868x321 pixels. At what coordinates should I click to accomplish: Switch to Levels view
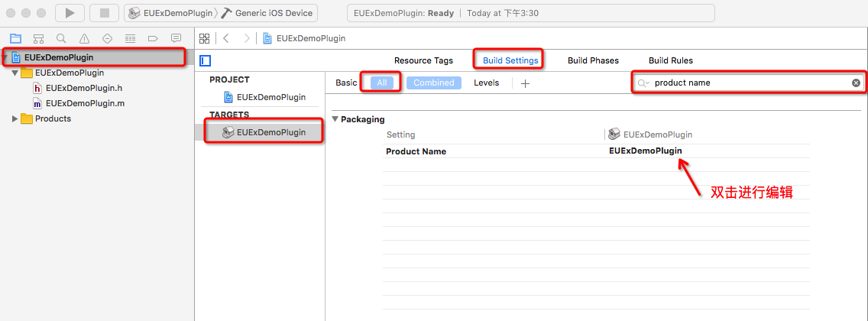click(x=486, y=83)
